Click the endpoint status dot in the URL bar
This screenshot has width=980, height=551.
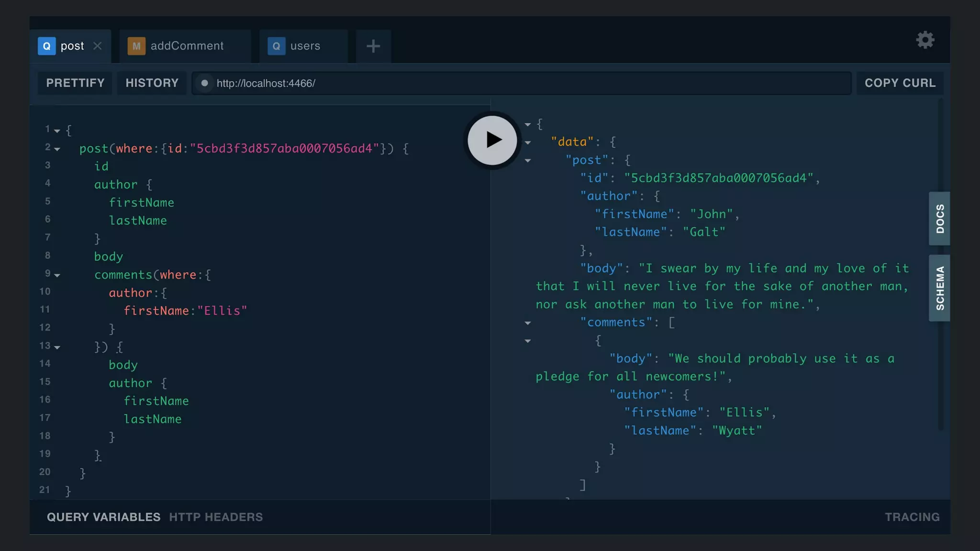pos(204,83)
